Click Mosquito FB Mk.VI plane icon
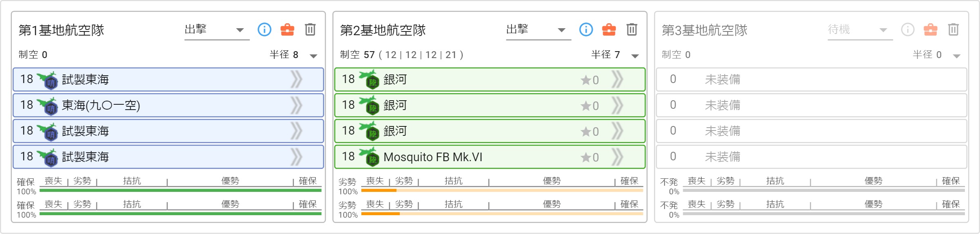The width and height of the screenshot is (980, 234). 369,157
